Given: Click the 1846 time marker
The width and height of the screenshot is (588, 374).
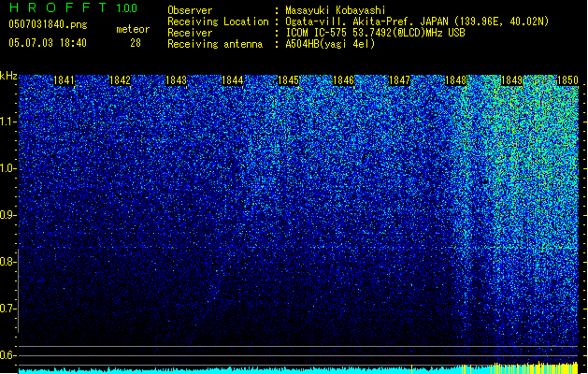Looking at the screenshot, I should (x=343, y=80).
